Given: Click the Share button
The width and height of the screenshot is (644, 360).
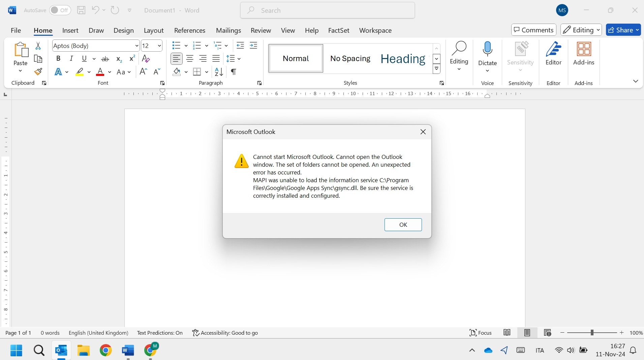Looking at the screenshot, I should click(x=623, y=30).
